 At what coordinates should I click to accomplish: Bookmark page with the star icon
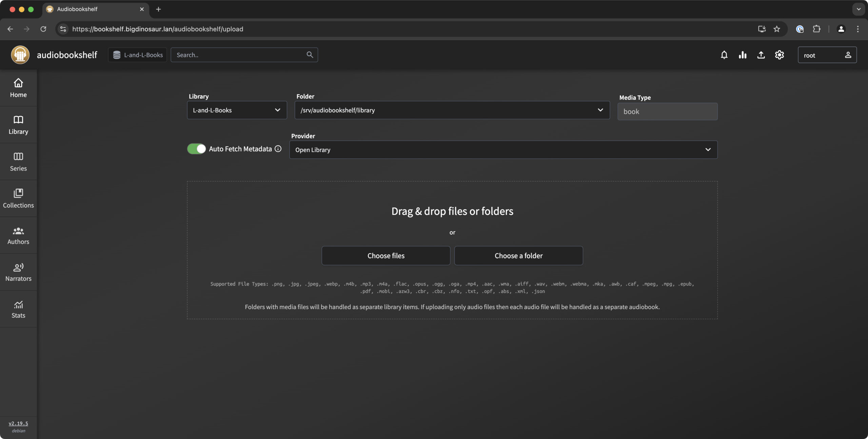pos(777,29)
